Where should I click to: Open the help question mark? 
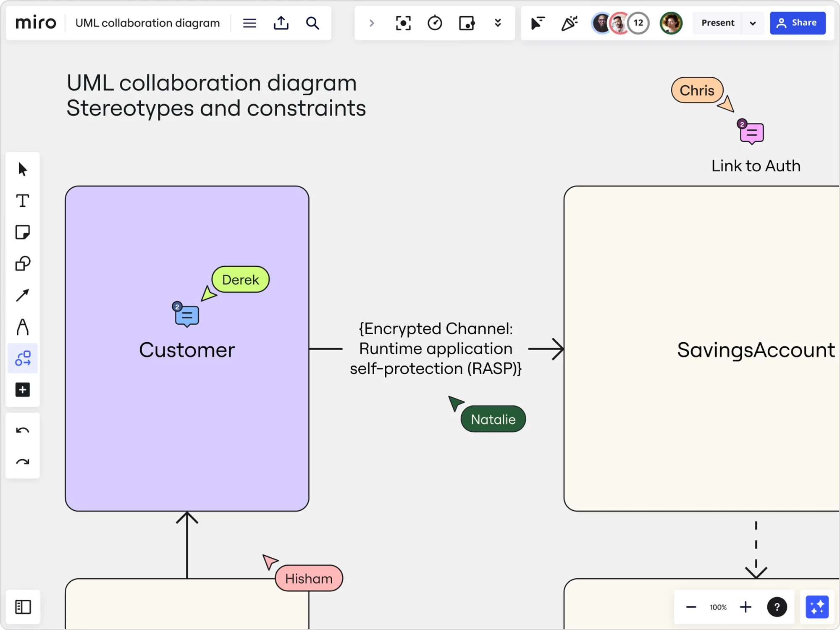click(x=777, y=607)
